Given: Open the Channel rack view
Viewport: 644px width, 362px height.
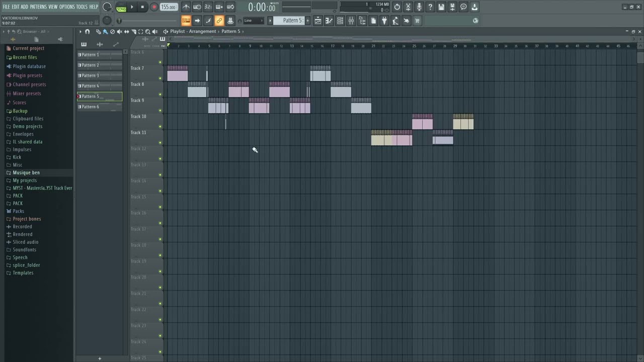Looking at the screenshot, I should pos(340,21).
